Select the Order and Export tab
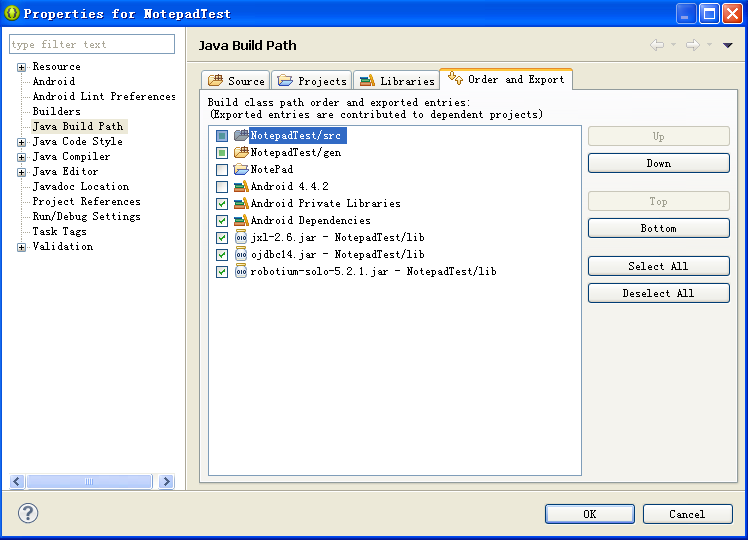The width and height of the screenshot is (748, 540). (x=506, y=79)
